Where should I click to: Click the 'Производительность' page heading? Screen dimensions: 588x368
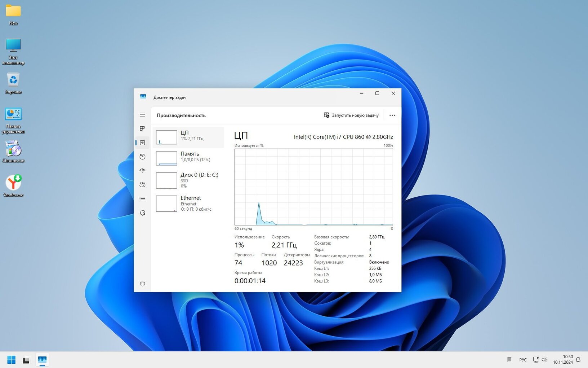click(x=181, y=115)
